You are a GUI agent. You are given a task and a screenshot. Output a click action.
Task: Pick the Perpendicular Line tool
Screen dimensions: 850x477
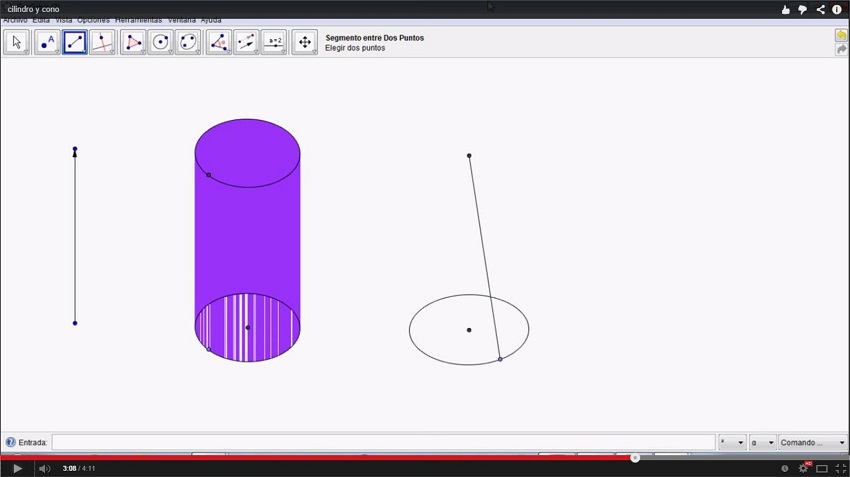click(x=102, y=42)
